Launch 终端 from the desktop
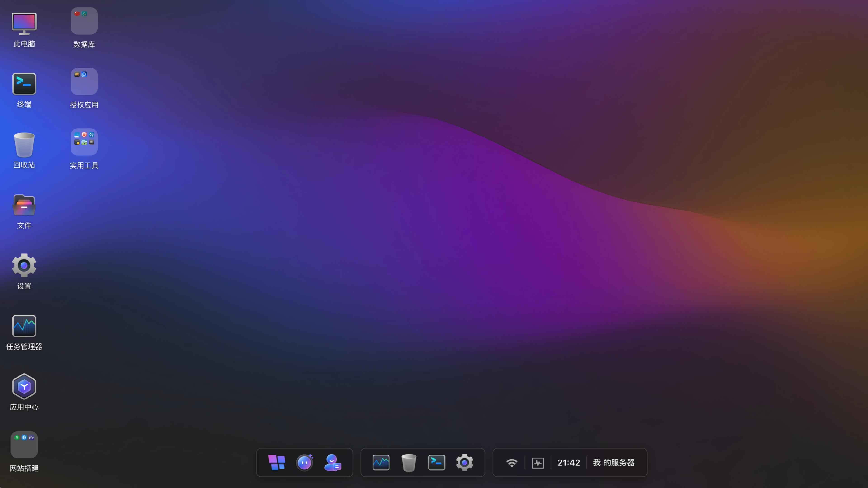 (x=24, y=84)
